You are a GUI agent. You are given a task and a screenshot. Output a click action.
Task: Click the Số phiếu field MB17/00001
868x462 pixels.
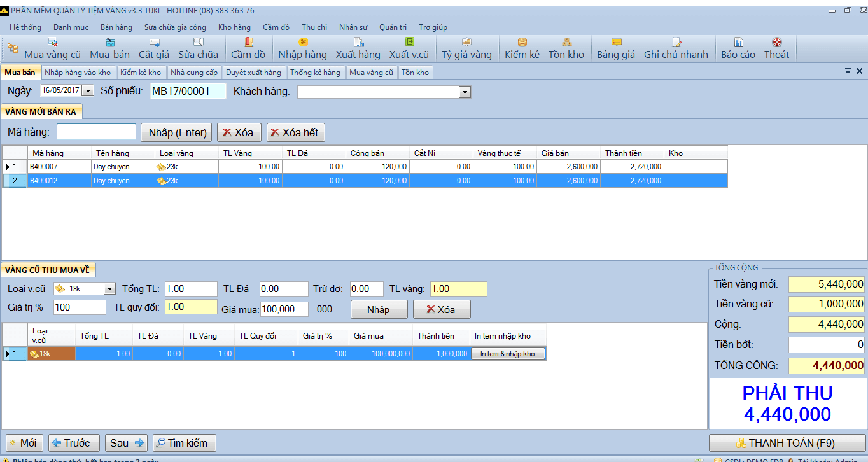(188, 91)
